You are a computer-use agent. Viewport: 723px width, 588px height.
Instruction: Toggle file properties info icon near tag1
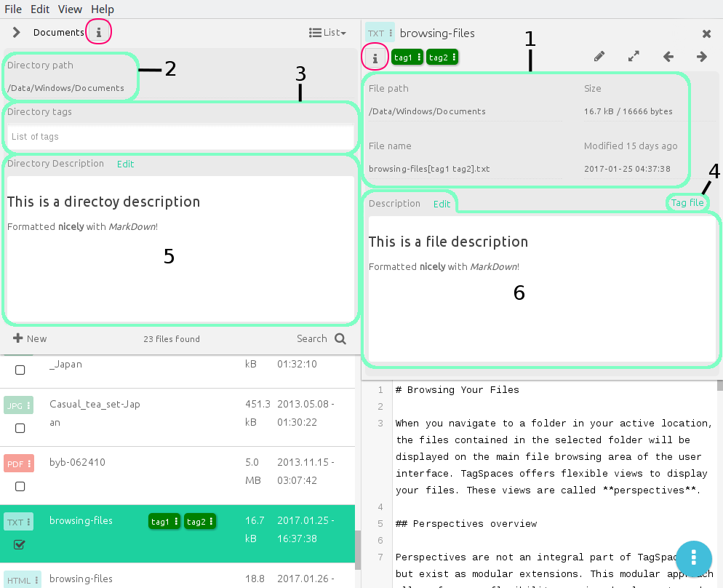tap(375, 58)
